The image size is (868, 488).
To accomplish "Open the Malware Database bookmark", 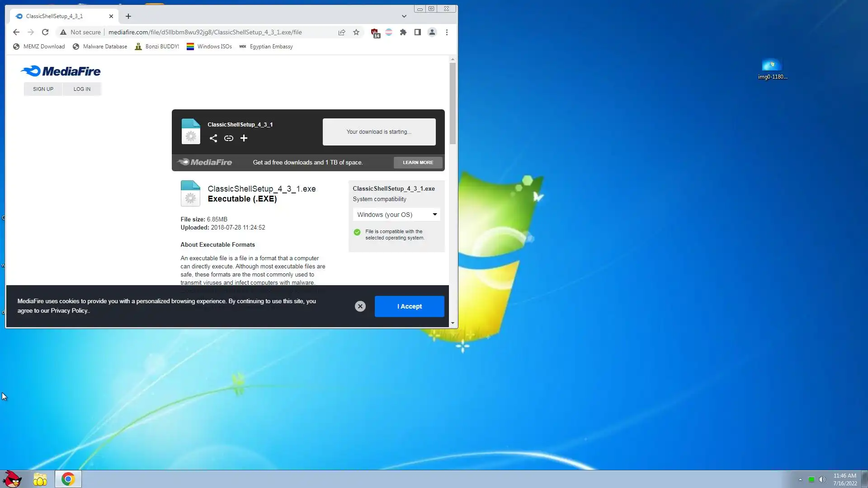I will tap(100, 47).
